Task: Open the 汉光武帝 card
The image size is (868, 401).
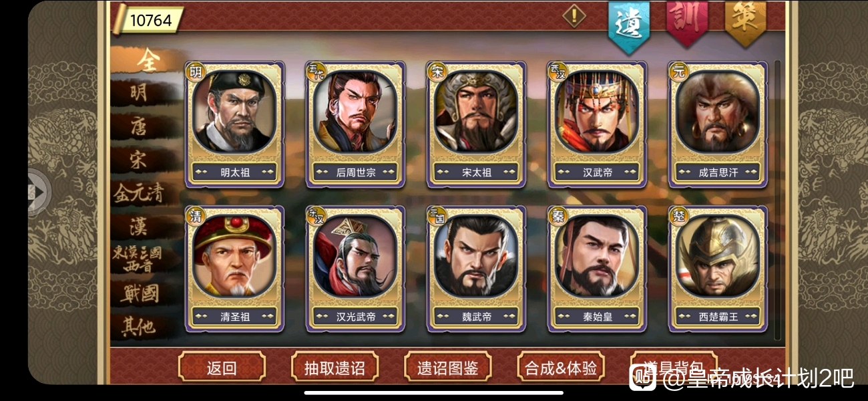Action: pyautogui.click(x=355, y=269)
